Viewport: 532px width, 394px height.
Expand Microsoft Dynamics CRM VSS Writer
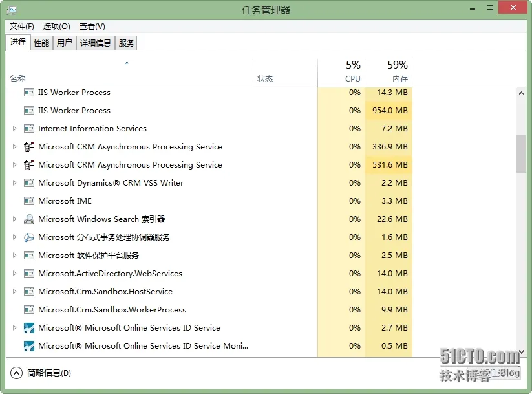pyautogui.click(x=14, y=182)
